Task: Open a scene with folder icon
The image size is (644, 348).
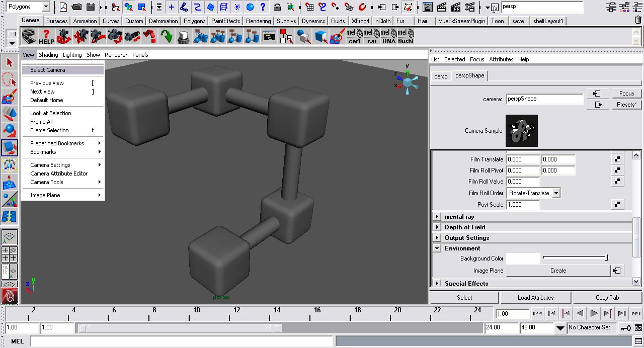Action: tap(76, 7)
